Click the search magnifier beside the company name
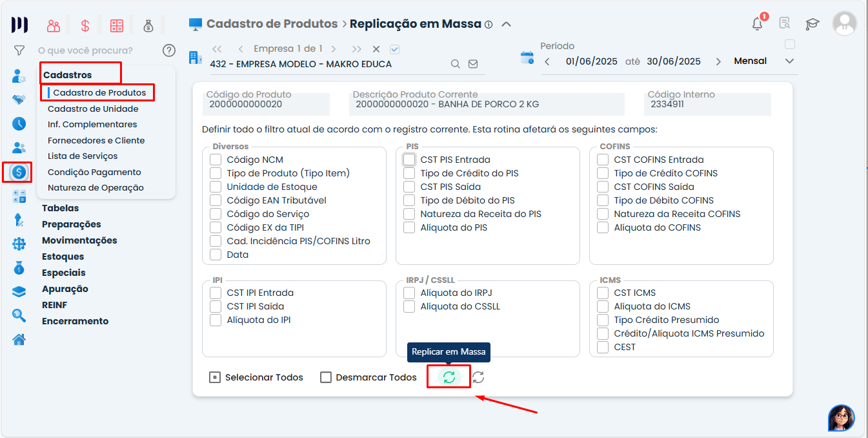Viewport: 868px width, 438px height. click(x=455, y=64)
